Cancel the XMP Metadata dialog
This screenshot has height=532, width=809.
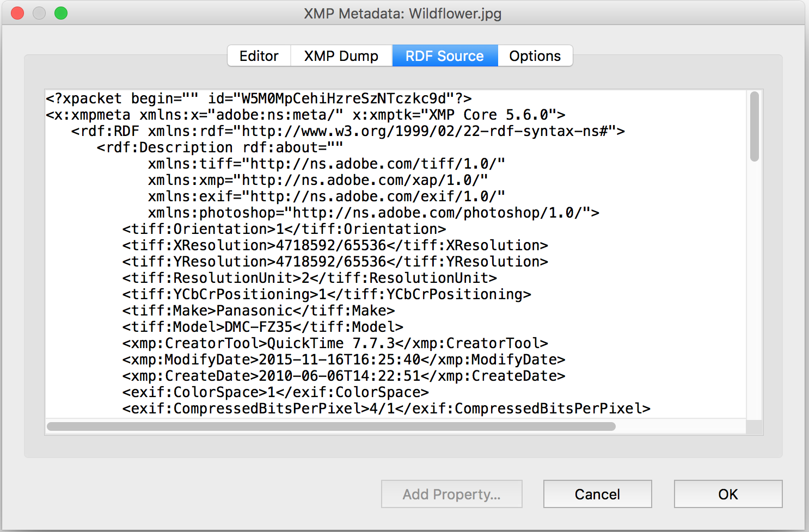598,494
